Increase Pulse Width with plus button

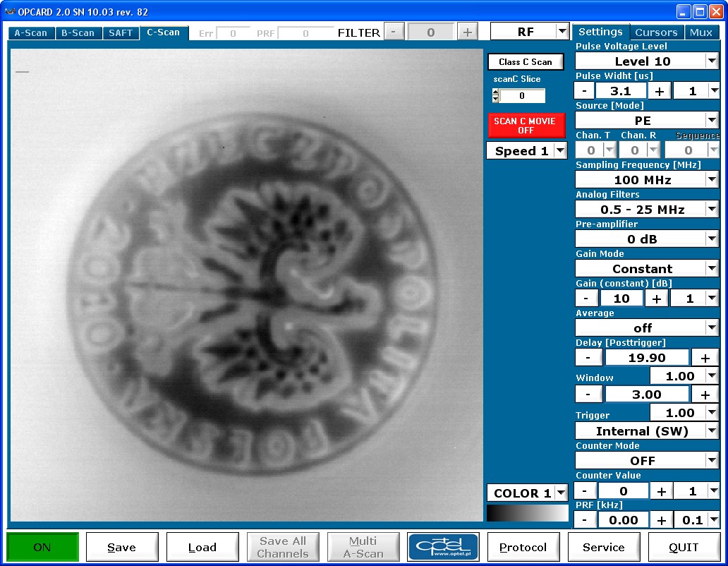[x=660, y=91]
